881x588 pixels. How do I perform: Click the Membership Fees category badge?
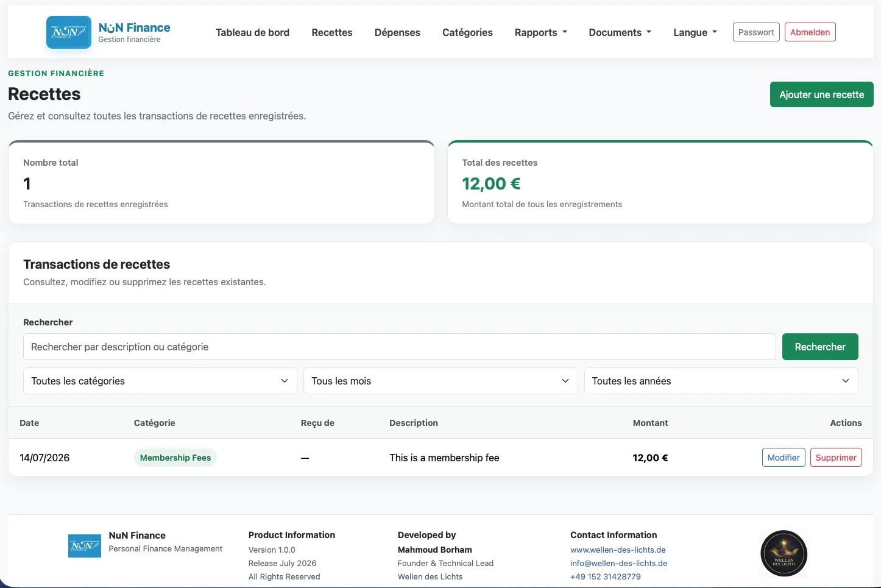[175, 458]
